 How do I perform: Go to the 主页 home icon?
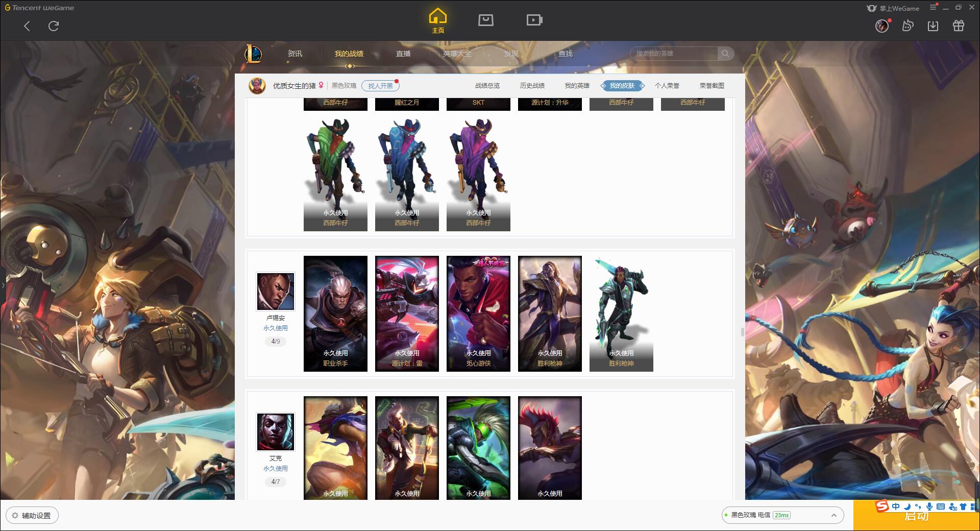[437, 21]
